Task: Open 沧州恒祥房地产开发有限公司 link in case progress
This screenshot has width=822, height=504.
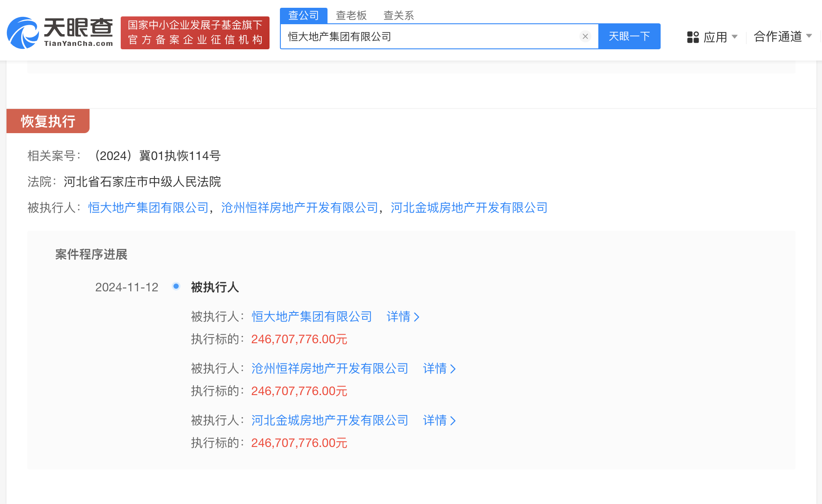Action: click(x=330, y=368)
